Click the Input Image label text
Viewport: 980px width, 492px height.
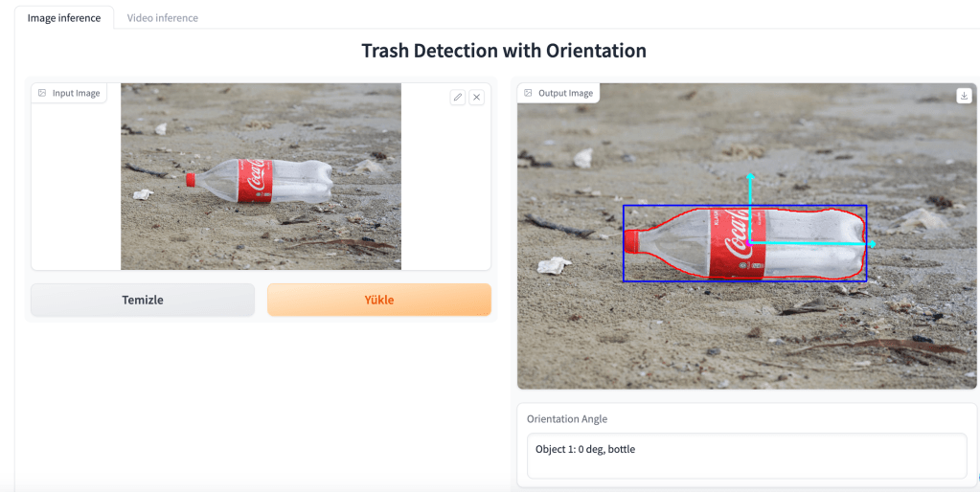coord(76,93)
